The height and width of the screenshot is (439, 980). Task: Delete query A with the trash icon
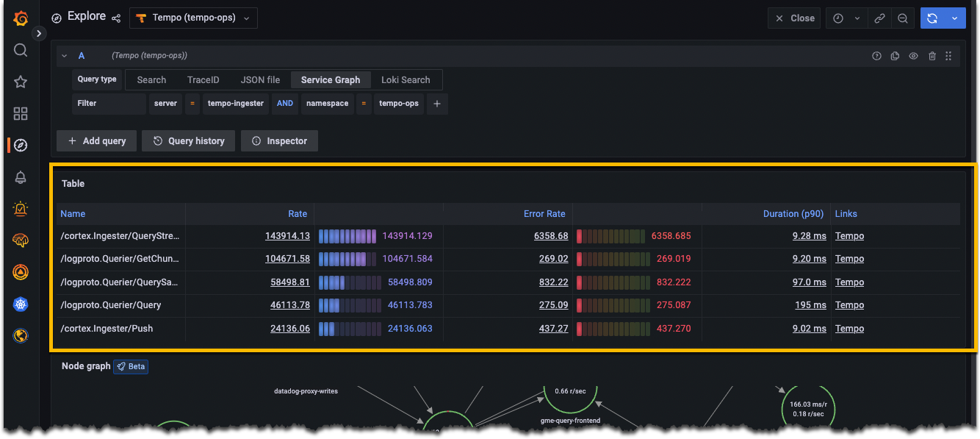pos(932,55)
